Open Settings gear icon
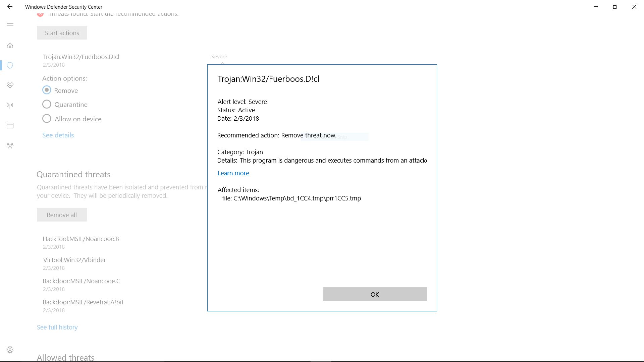The width and height of the screenshot is (644, 362). click(10, 350)
